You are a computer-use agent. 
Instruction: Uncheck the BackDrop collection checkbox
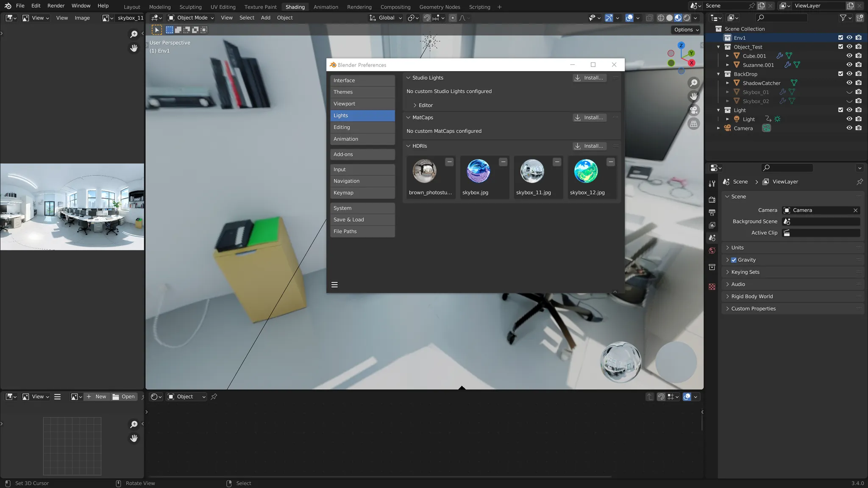click(x=840, y=74)
